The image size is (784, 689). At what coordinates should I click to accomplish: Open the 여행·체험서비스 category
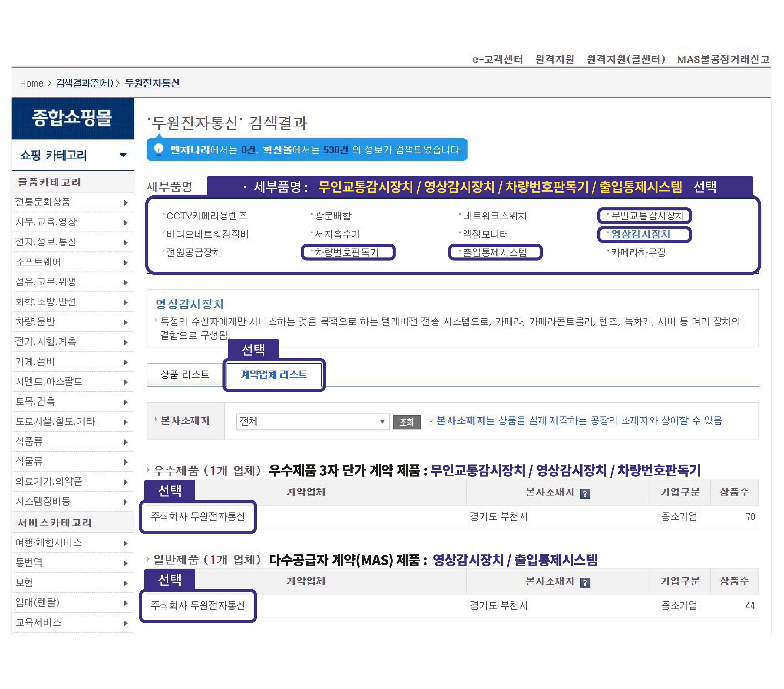(73, 543)
